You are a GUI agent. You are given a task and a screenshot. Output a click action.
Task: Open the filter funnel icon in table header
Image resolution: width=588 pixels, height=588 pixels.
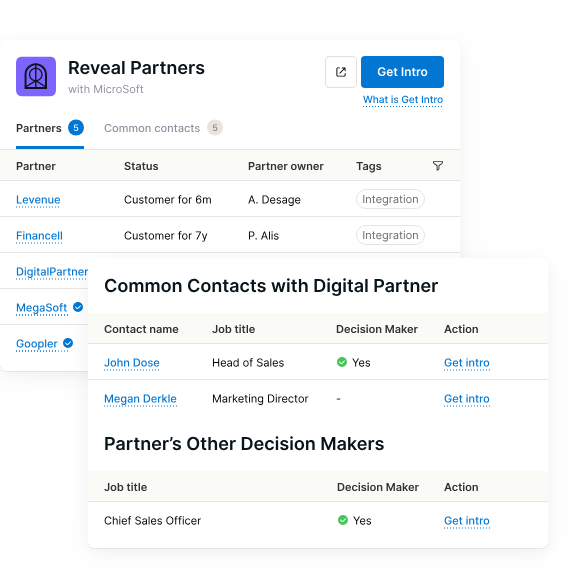pos(438,166)
